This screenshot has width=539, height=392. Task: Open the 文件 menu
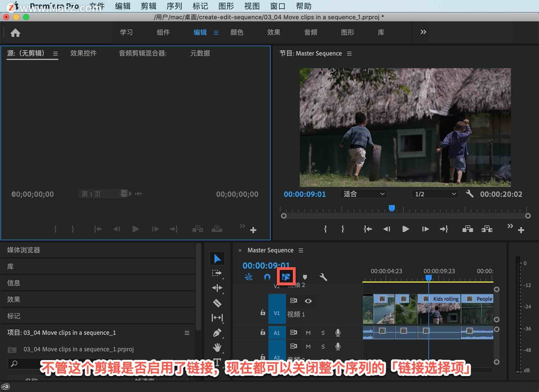click(x=97, y=6)
